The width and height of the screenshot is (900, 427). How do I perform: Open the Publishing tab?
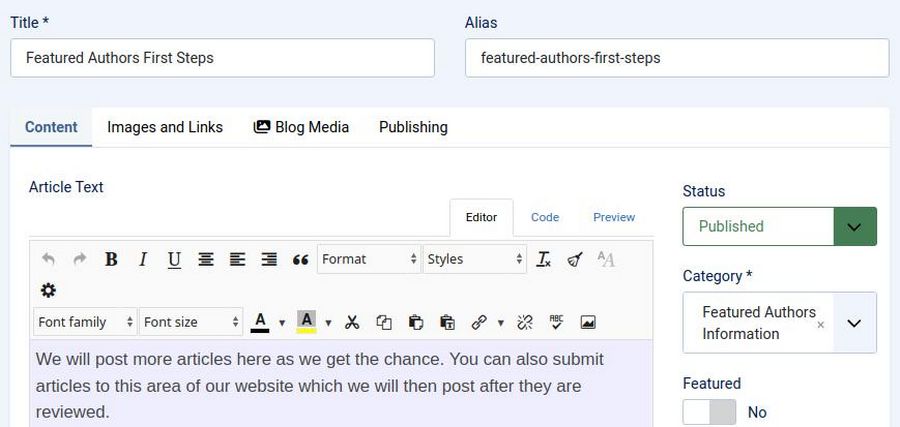(x=413, y=127)
